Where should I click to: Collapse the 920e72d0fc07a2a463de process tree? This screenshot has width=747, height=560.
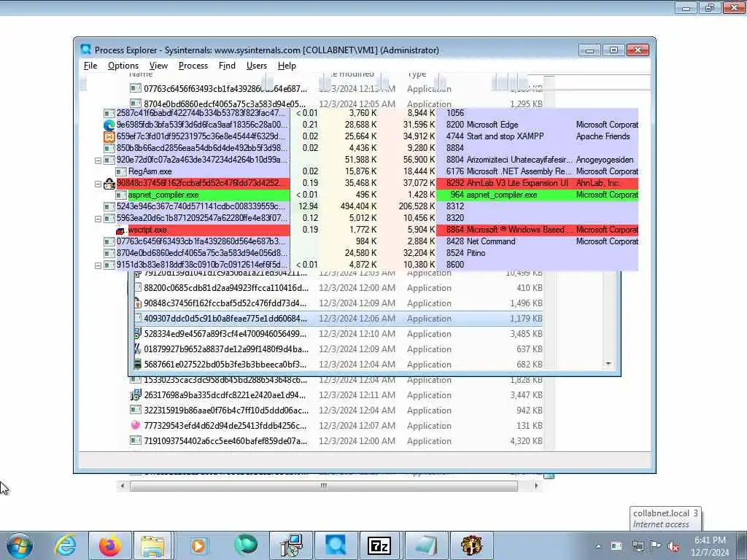(98, 160)
